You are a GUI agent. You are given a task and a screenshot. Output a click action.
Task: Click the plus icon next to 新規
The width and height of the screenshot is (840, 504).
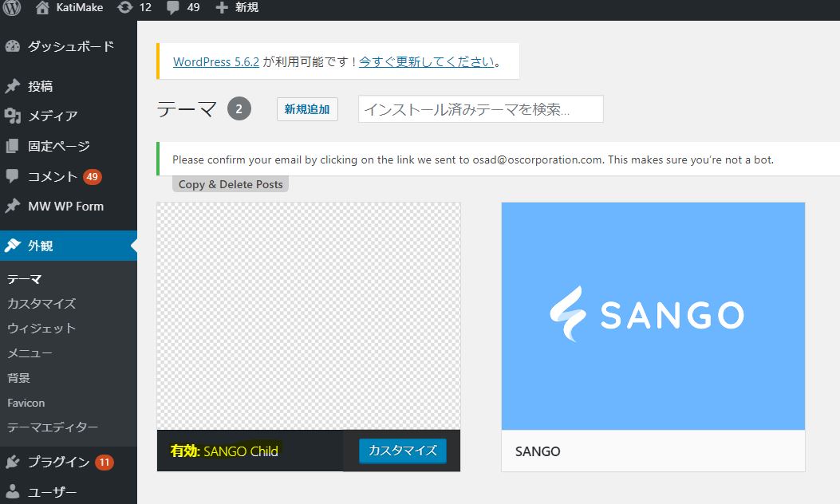(x=221, y=7)
